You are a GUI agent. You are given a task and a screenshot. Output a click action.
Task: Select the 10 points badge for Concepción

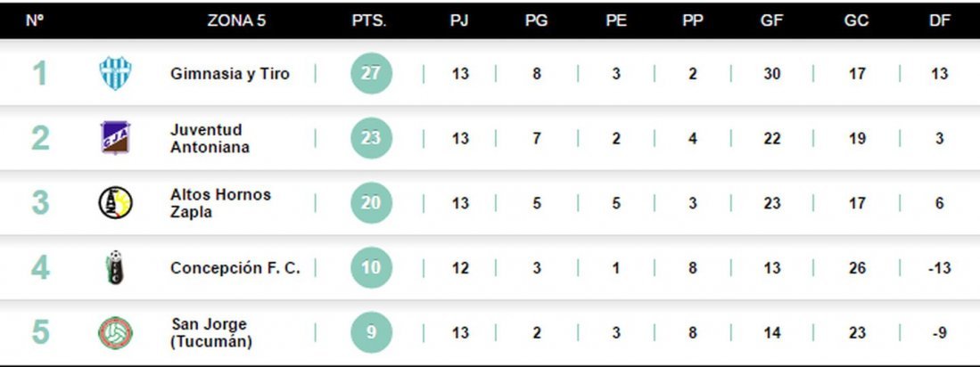click(371, 268)
